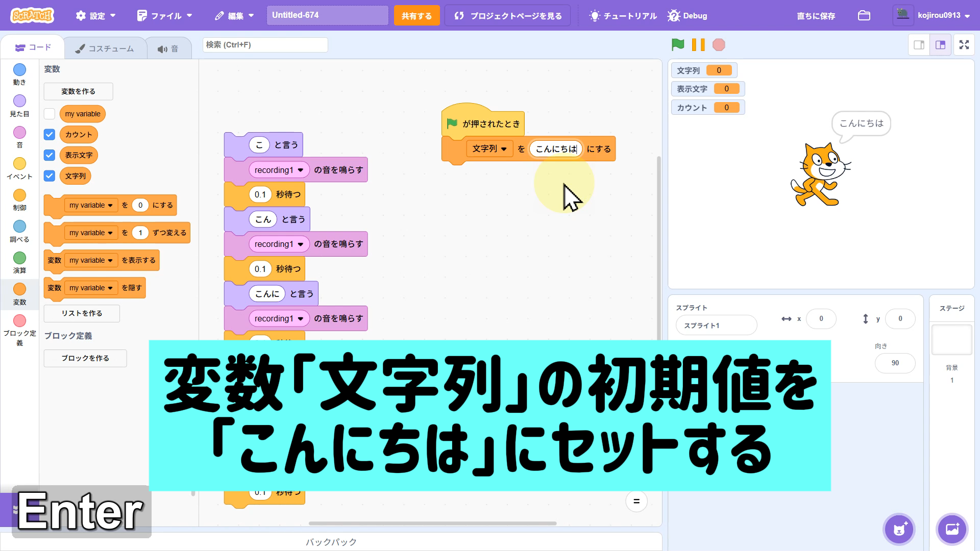Click the 変数を作る button
The height and width of the screenshot is (551, 980).
(x=78, y=91)
